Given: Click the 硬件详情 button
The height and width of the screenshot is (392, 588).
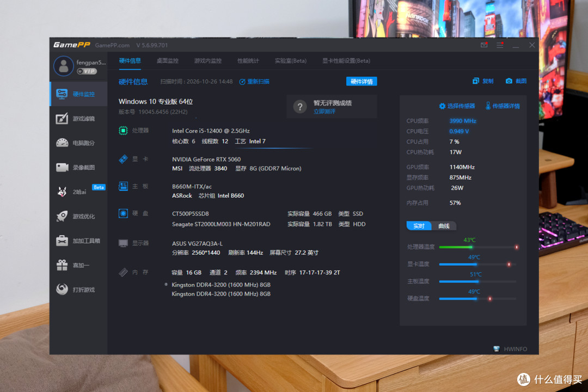Looking at the screenshot, I should click(x=362, y=82).
